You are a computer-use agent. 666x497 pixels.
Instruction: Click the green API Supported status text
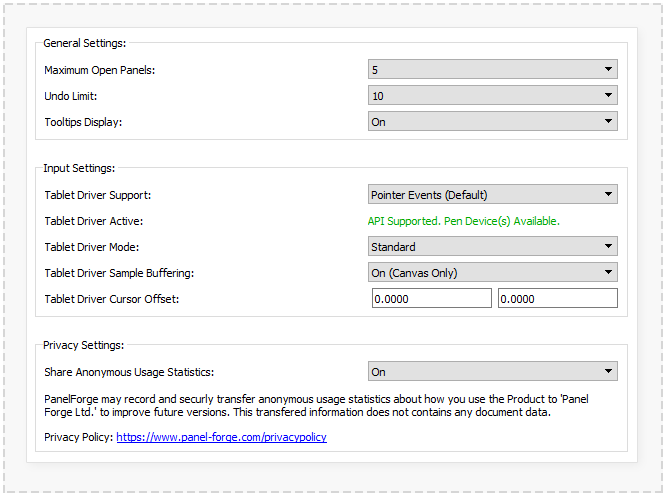(464, 221)
